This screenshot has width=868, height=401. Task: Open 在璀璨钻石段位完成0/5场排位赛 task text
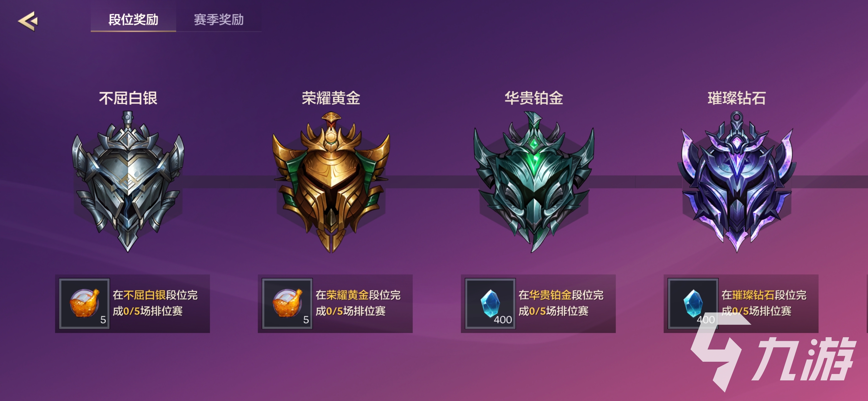(764, 303)
